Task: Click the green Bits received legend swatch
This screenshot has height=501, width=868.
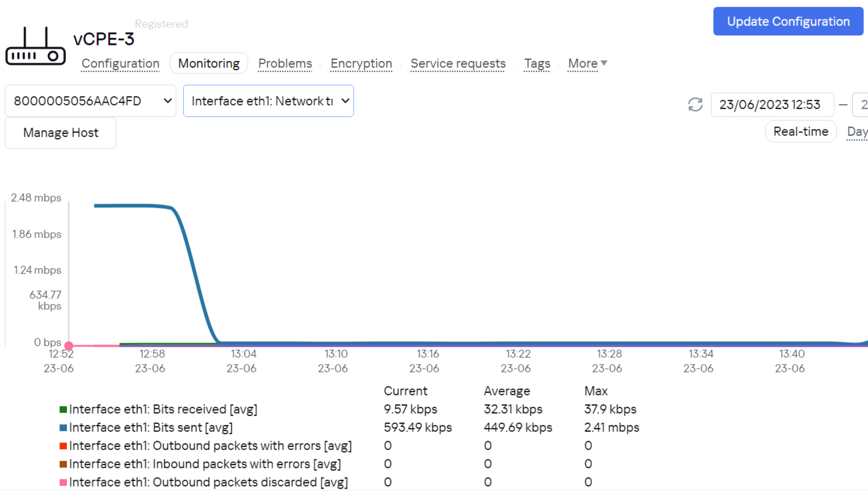Action: point(63,409)
